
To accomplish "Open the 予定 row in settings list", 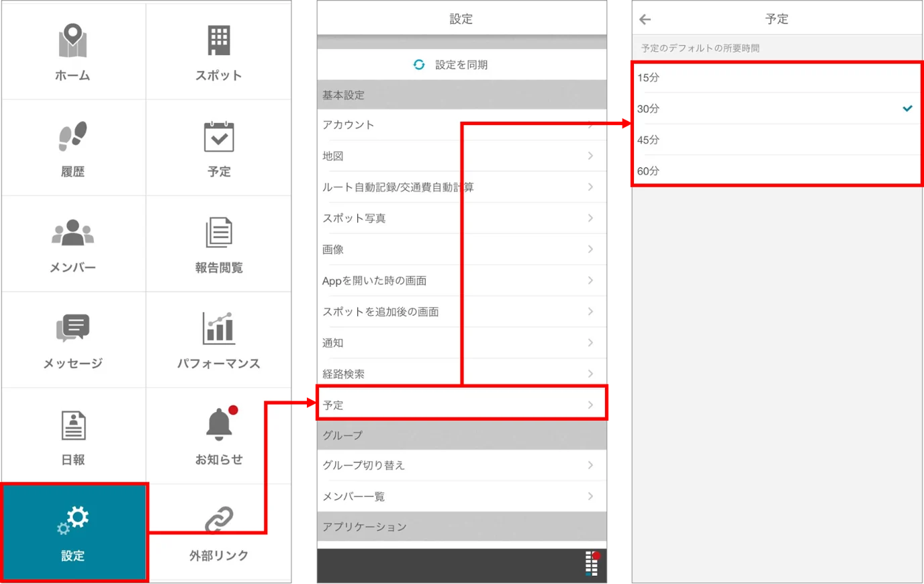I will coord(461,405).
